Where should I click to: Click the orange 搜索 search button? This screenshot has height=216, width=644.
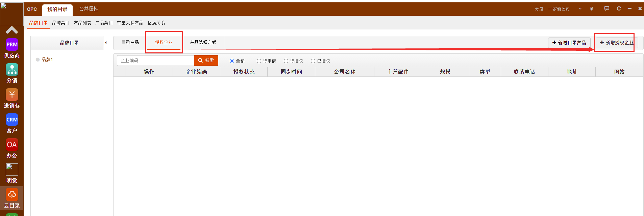click(206, 61)
